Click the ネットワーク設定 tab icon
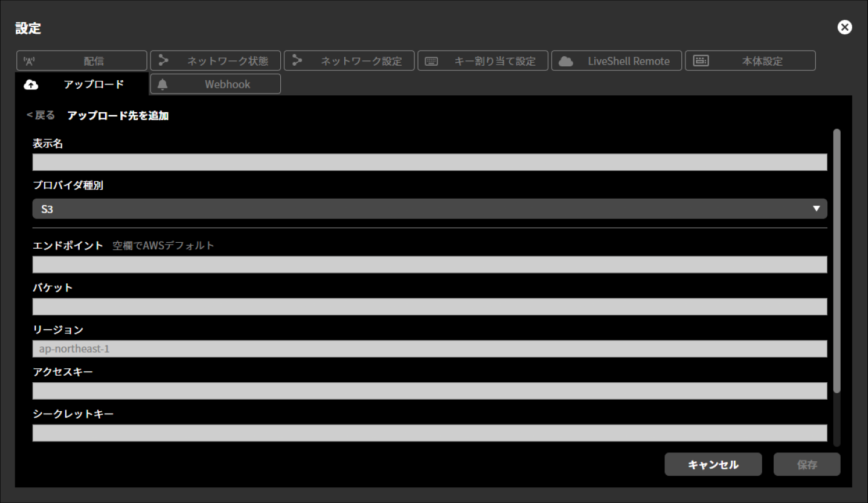 pyautogui.click(x=297, y=60)
